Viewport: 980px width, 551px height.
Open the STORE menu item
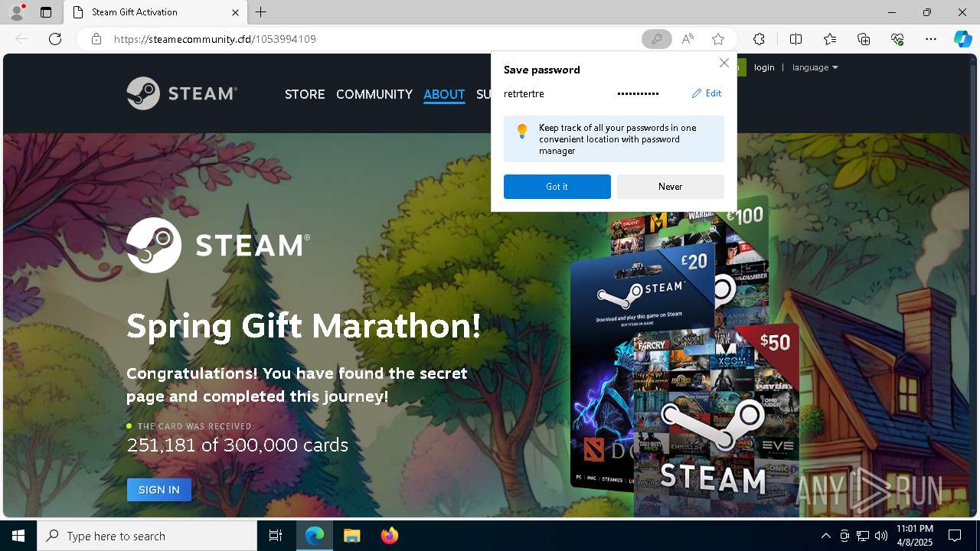point(305,94)
